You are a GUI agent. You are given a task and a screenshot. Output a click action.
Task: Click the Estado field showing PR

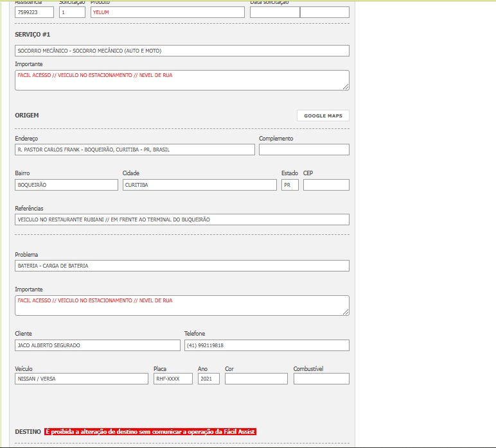[x=290, y=185]
